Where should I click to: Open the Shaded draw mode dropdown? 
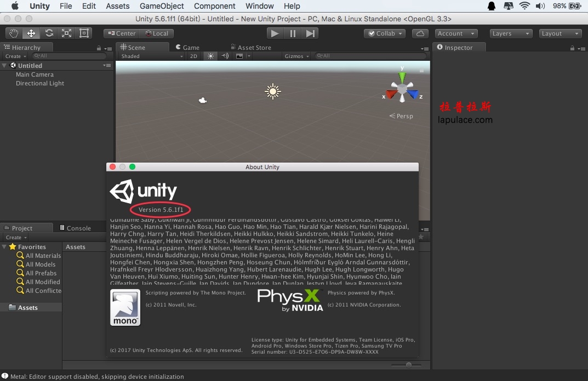[152, 56]
